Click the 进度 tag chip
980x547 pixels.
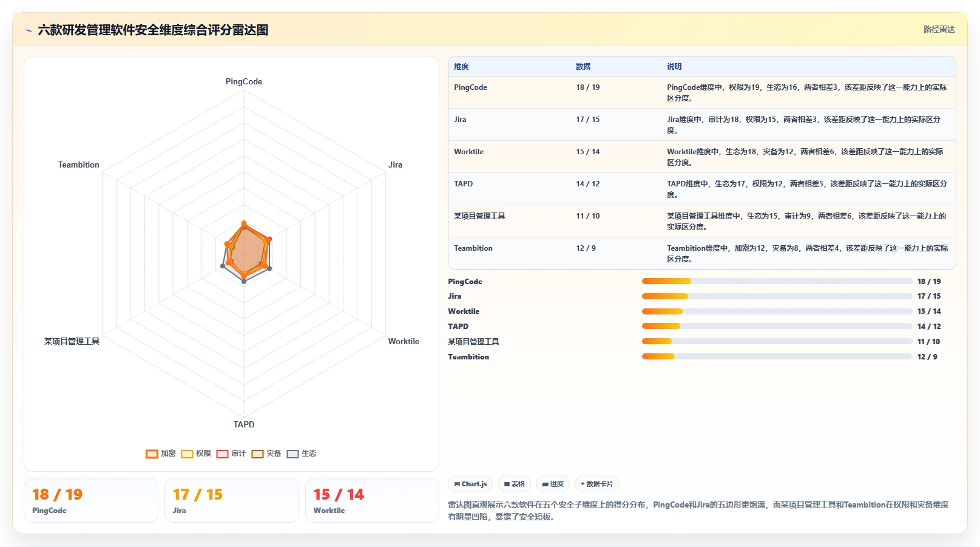[x=553, y=484]
